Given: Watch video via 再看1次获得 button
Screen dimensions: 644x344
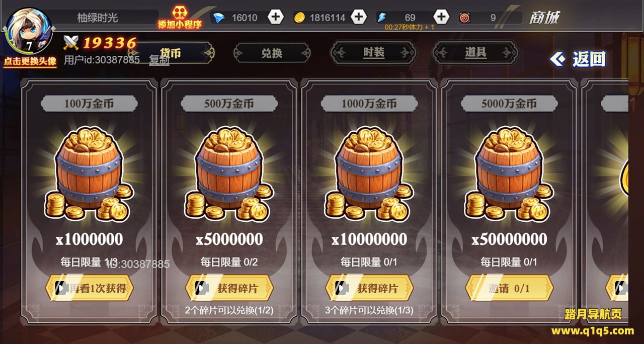Looking at the screenshot, I should tap(90, 288).
